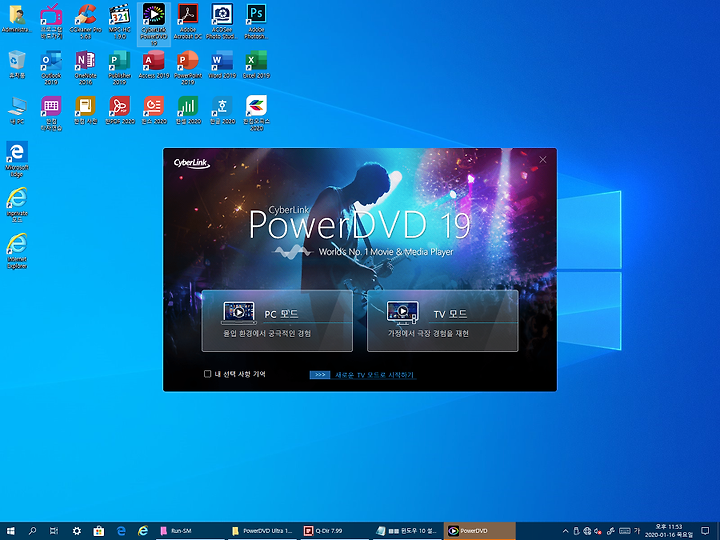Screen dimensions: 720x540
Task: Open the Administrator folder on the desktop
Action: [17, 20]
